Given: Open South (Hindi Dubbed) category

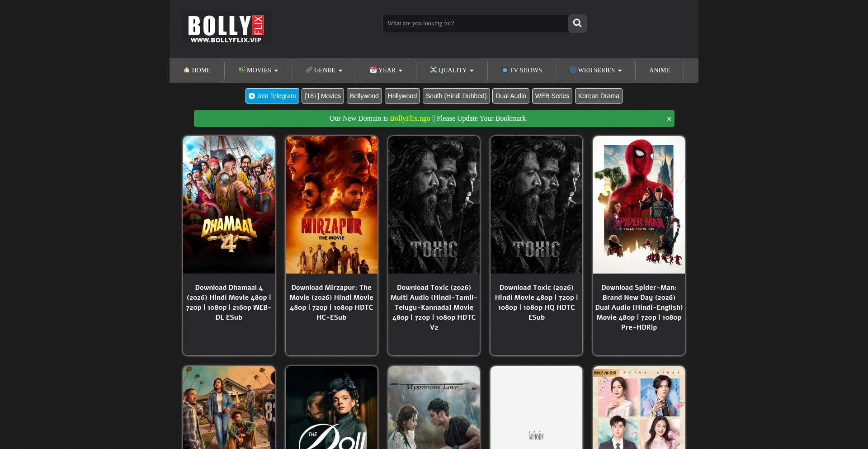Looking at the screenshot, I should 456,96.
